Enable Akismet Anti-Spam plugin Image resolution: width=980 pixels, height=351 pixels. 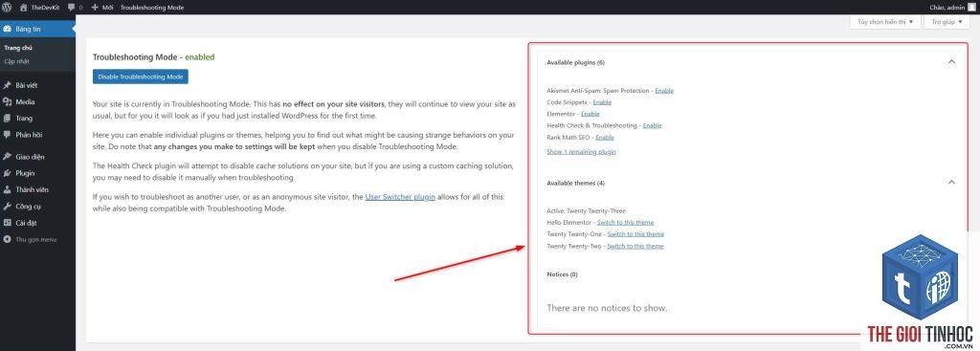[664, 91]
